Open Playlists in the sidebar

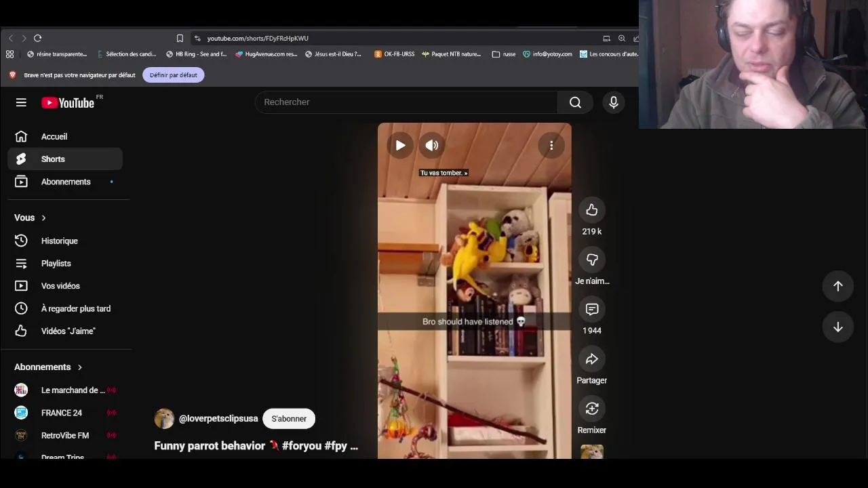pyautogui.click(x=65, y=263)
